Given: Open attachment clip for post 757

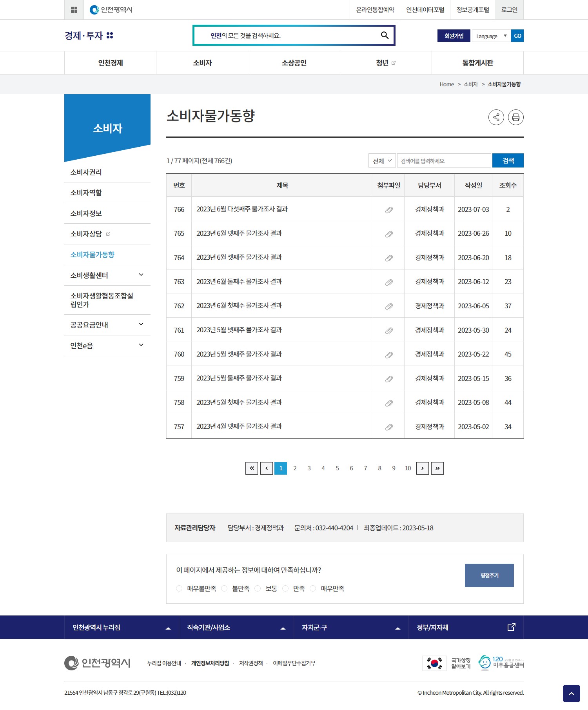Looking at the screenshot, I should [389, 427].
